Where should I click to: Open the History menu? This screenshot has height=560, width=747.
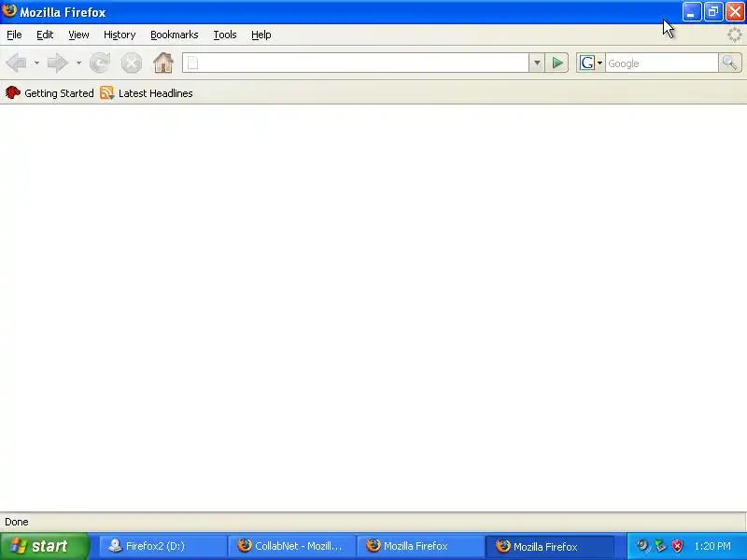120,35
